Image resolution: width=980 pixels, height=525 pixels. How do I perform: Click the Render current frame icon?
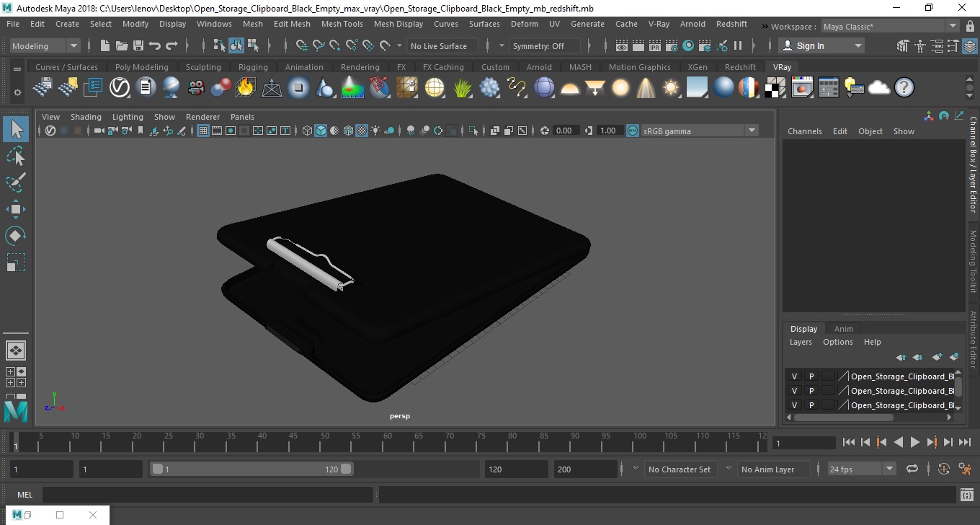pos(638,45)
